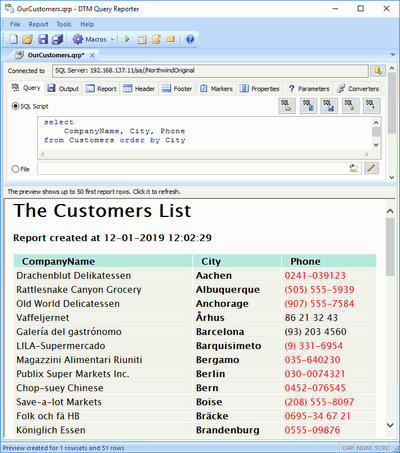Open the Help menu

click(x=87, y=24)
